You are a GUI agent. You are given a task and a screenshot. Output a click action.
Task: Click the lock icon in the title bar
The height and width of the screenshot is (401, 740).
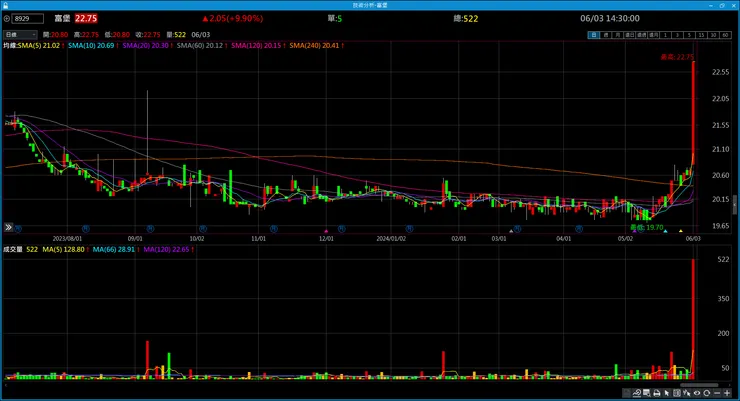(x=5, y=5)
